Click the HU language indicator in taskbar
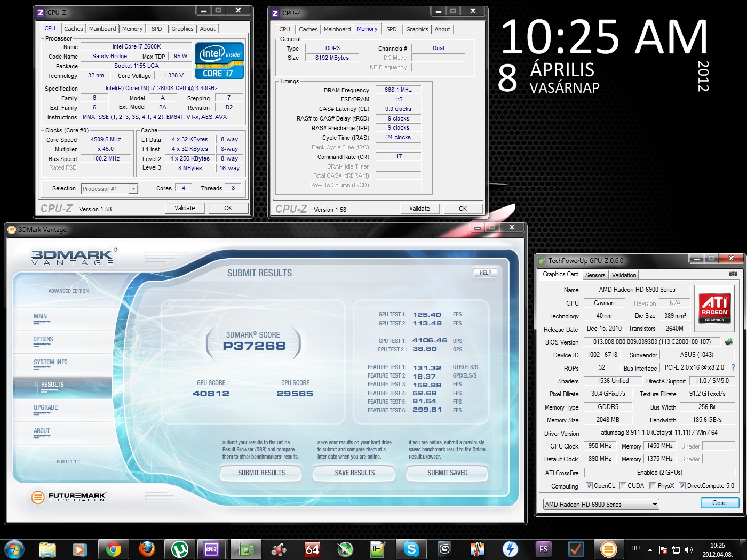This screenshot has height=560, width=747. (x=635, y=548)
